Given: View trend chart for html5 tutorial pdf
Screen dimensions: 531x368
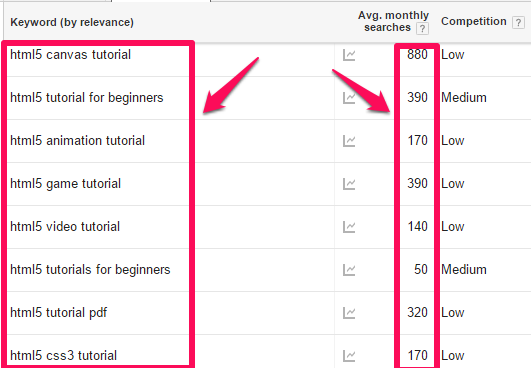Looking at the screenshot, I should (x=349, y=313).
